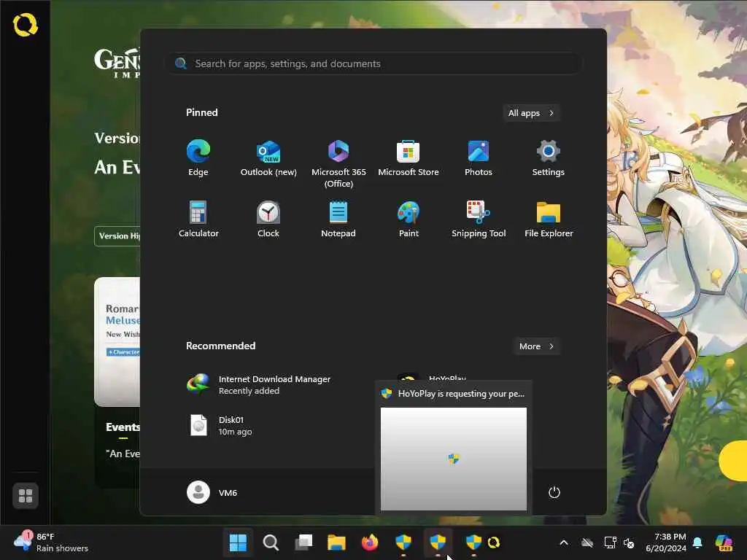Click the Version Highlights button in HoYoPlay
747x560 pixels.
pos(117,236)
